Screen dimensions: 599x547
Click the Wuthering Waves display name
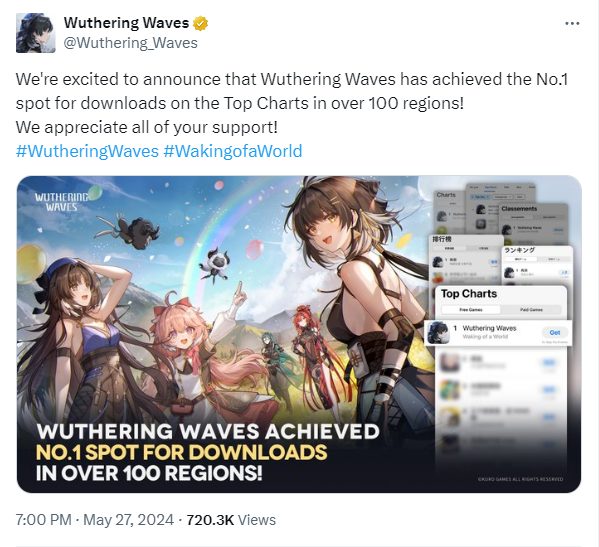[126, 23]
